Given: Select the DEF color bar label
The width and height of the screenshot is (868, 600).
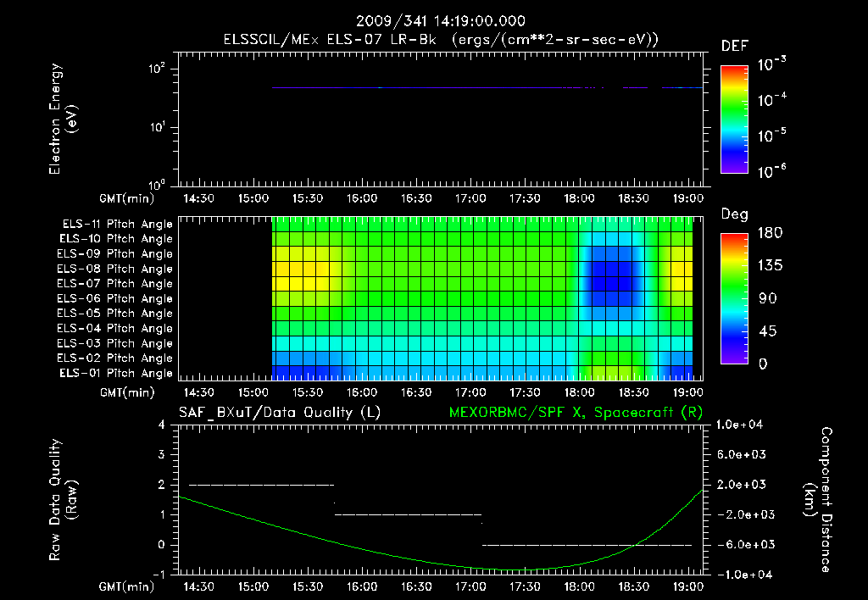Looking at the screenshot, I should tap(735, 47).
